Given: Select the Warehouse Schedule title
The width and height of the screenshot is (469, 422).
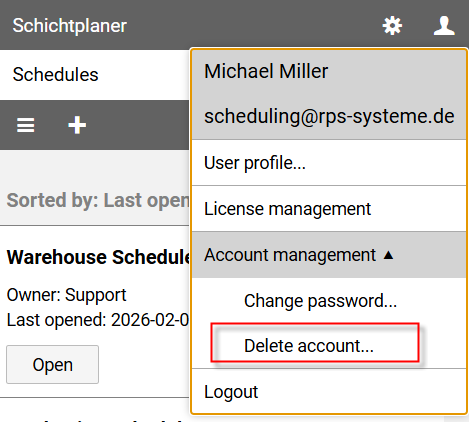Looking at the screenshot, I should coord(98,257).
